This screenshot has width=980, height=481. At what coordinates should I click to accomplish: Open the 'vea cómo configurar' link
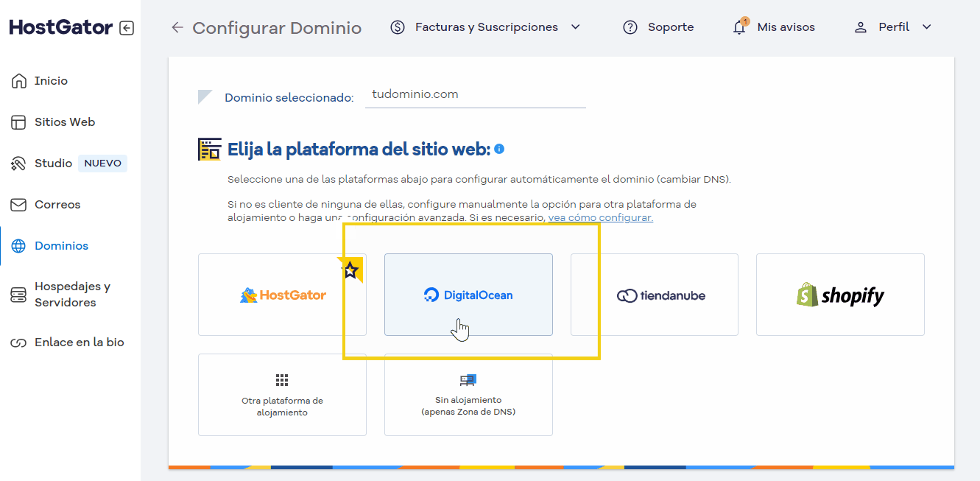[x=601, y=218]
